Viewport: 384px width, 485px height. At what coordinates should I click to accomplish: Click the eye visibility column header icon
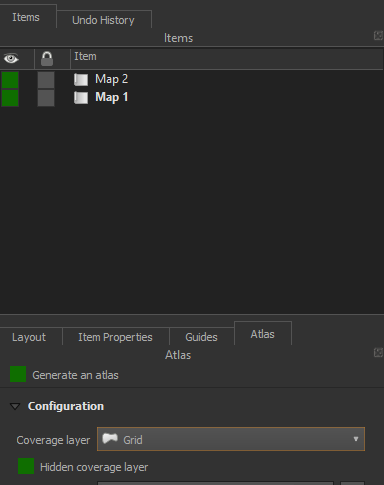point(11,59)
